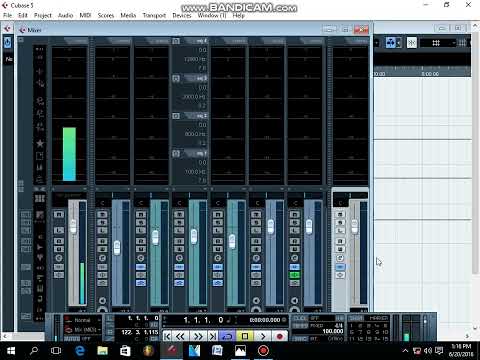Jump to marker 1 on transport
This screenshot has height=360, width=480.
(352, 326)
